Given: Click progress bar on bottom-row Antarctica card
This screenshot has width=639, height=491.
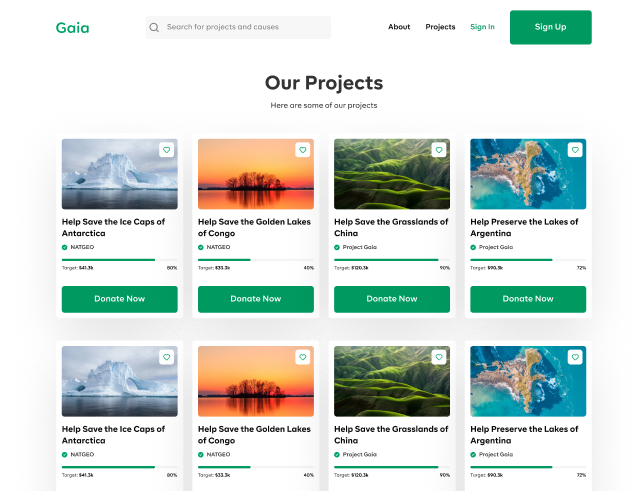Looking at the screenshot, I should pyautogui.click(x=119, y=467).
